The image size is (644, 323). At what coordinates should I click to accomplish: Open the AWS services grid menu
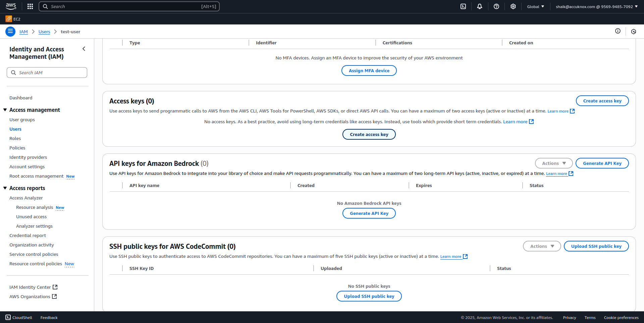point(30,6)
